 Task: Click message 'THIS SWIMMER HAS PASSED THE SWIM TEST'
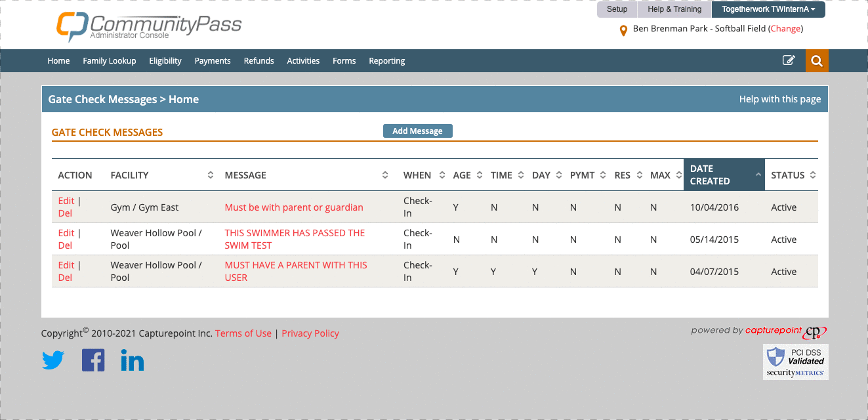coord(295,239)
